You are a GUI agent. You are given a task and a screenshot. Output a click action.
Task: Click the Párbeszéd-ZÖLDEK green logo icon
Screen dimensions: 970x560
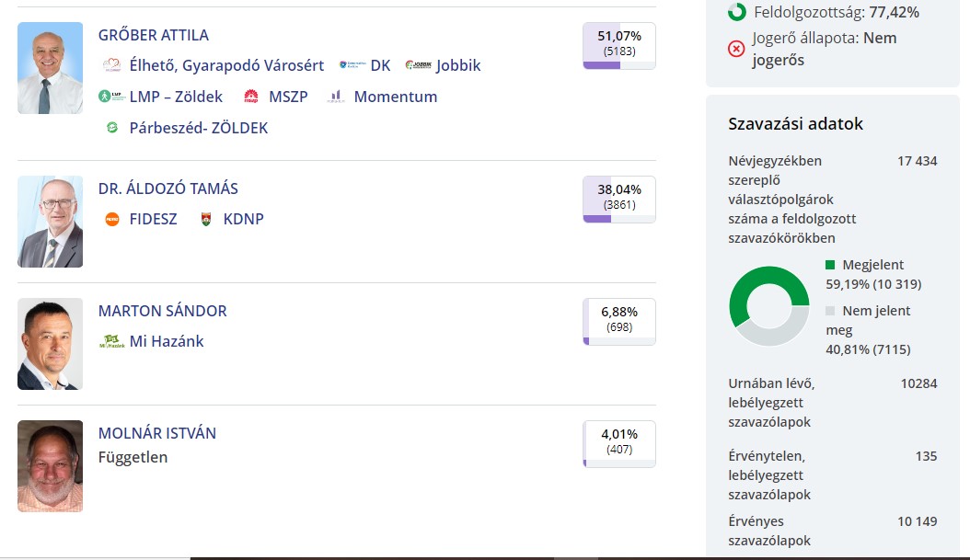click(x=112, y=128)
